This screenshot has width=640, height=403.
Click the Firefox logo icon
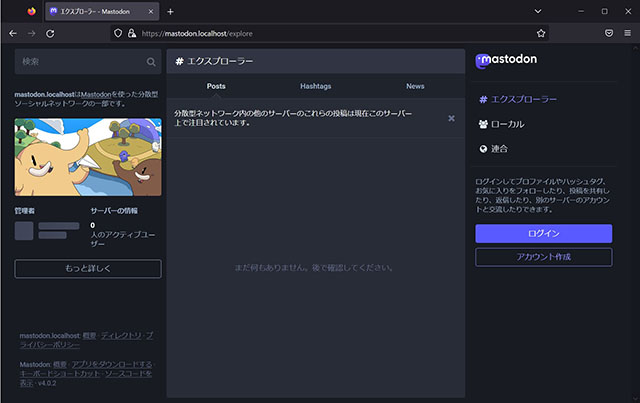click(x=31, y=11)
